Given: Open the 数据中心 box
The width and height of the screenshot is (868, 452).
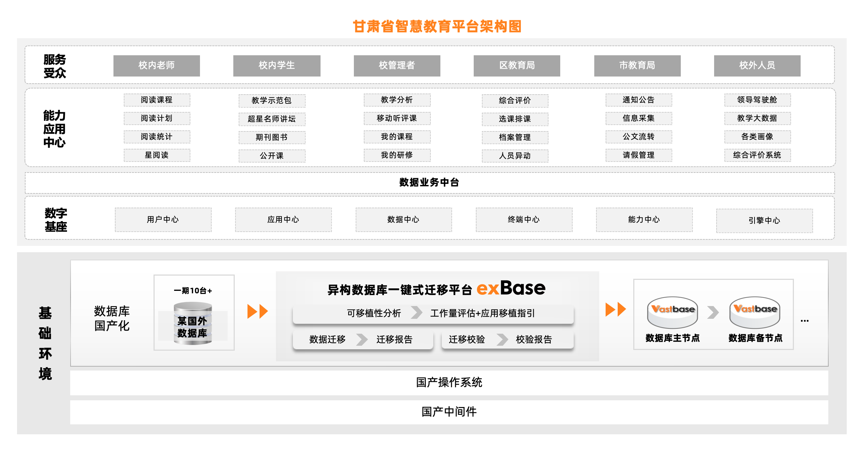Looking at the screenshot, I should (404, 220).
